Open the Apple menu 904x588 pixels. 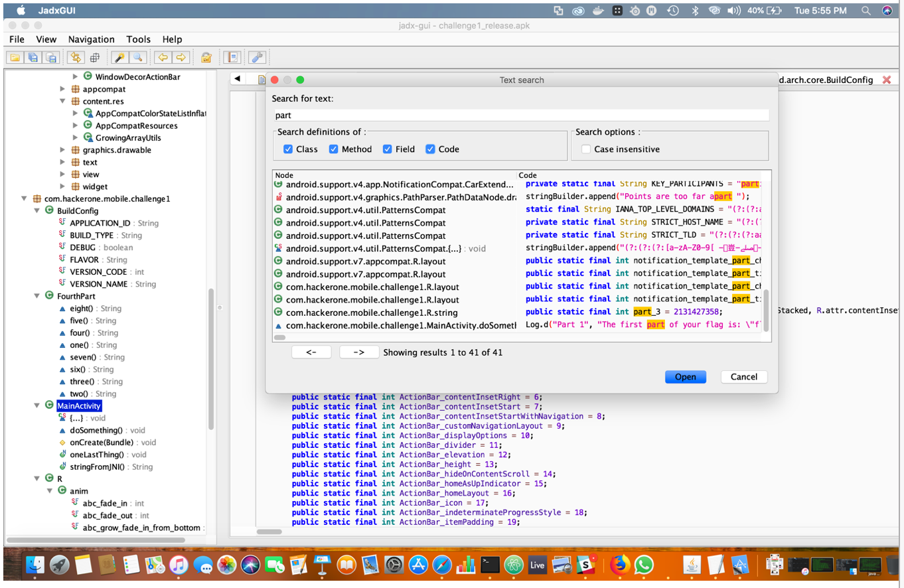coord(21,10)
